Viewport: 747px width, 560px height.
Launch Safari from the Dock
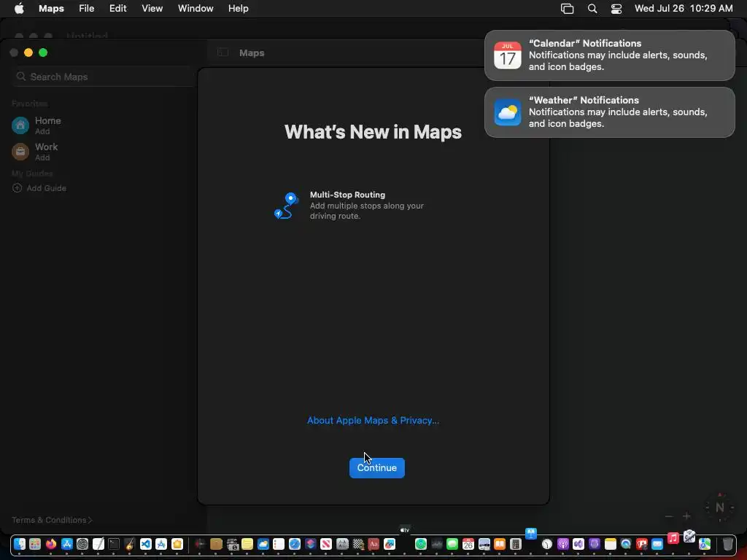(x=295, y=544)
